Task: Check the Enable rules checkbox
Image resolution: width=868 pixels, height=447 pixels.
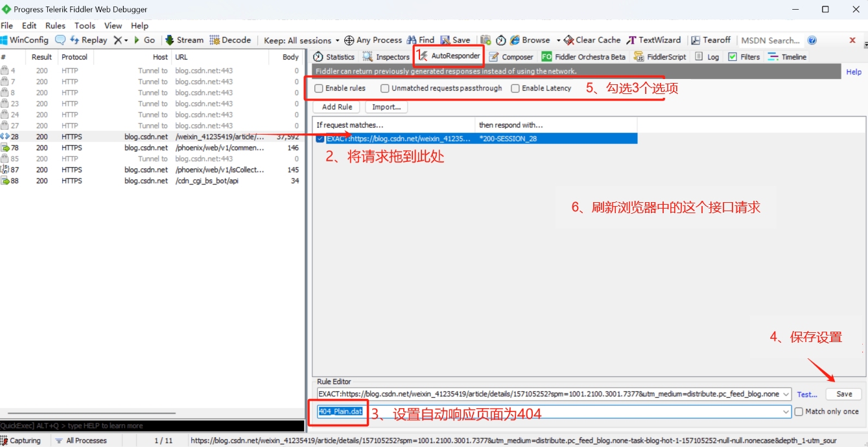Action: tap(319, 88)
